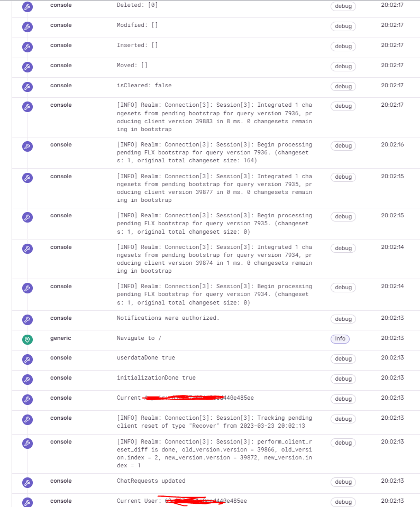
Task: Click the debug badge on the "ChatRequests updated" row
Action: (x=343, y=482)
